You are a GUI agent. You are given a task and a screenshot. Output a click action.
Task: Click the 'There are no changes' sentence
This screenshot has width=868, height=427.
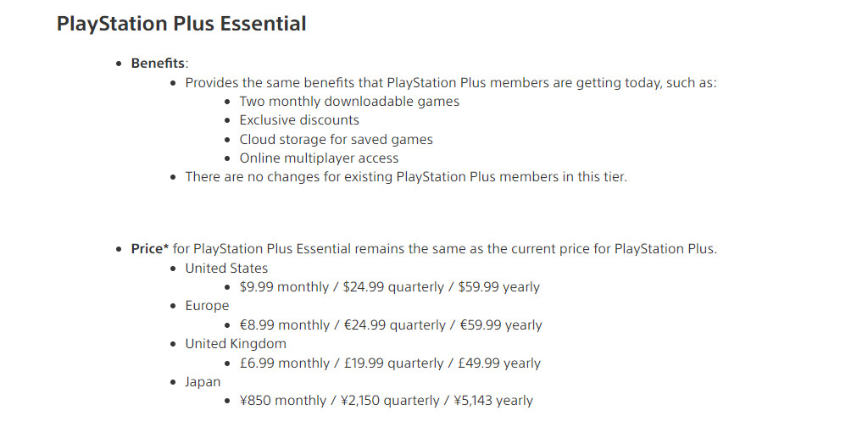click(406, 177)
